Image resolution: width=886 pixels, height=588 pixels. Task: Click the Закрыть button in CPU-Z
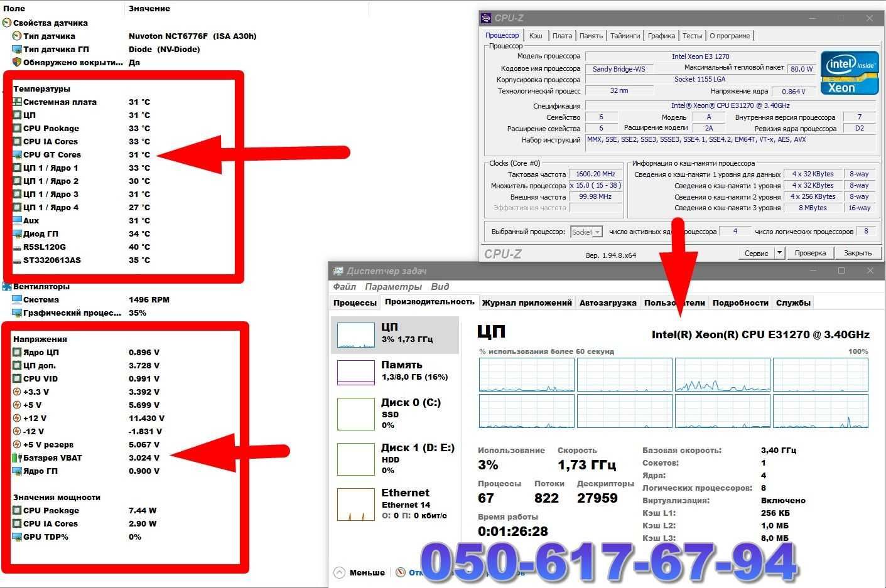[857, 253]
